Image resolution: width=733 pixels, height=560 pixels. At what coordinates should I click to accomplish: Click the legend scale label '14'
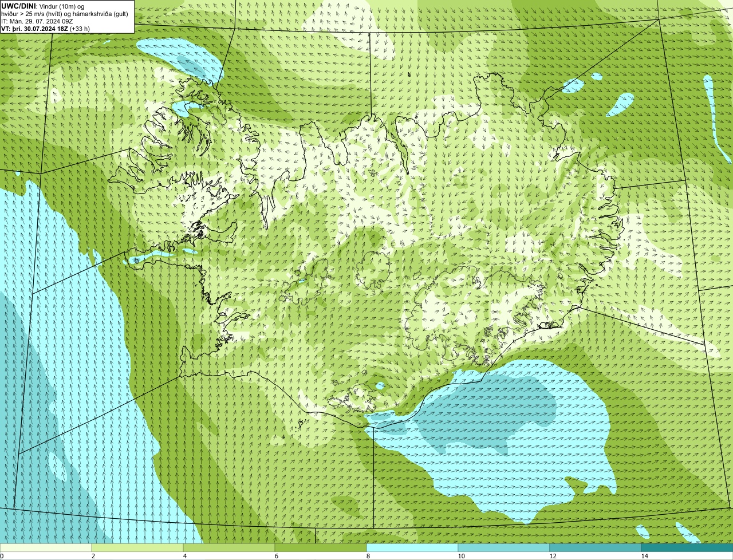[x=644, y=556]
